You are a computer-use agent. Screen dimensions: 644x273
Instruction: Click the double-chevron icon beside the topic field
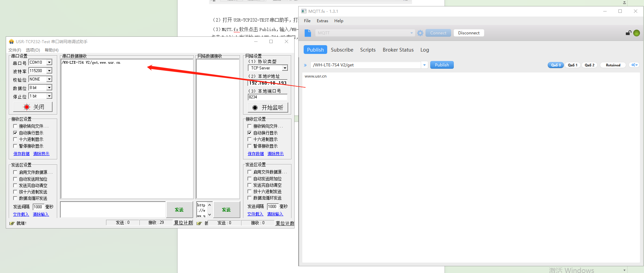[305, 65]
